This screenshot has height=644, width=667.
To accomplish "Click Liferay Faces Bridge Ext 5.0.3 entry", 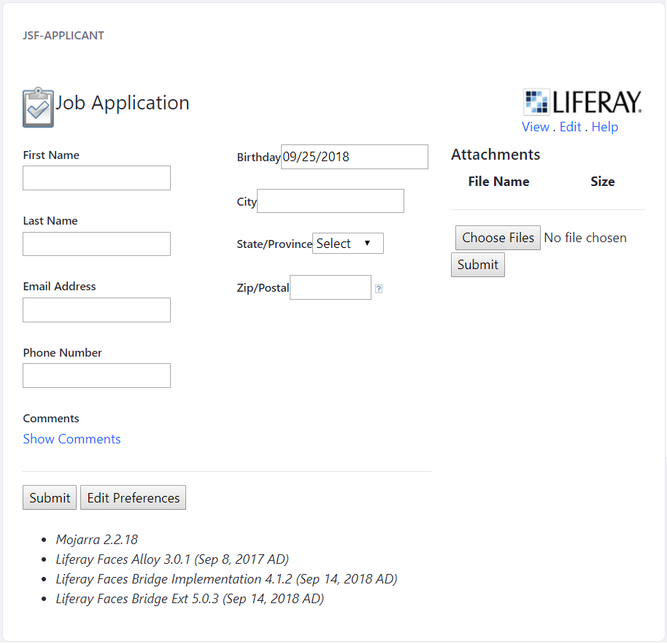I will click(x=190, y=599).
